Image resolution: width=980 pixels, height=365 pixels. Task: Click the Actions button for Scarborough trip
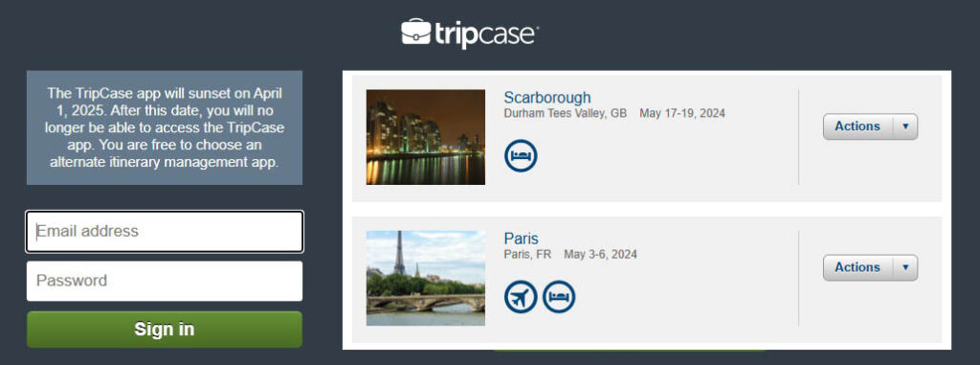(858, 126)
